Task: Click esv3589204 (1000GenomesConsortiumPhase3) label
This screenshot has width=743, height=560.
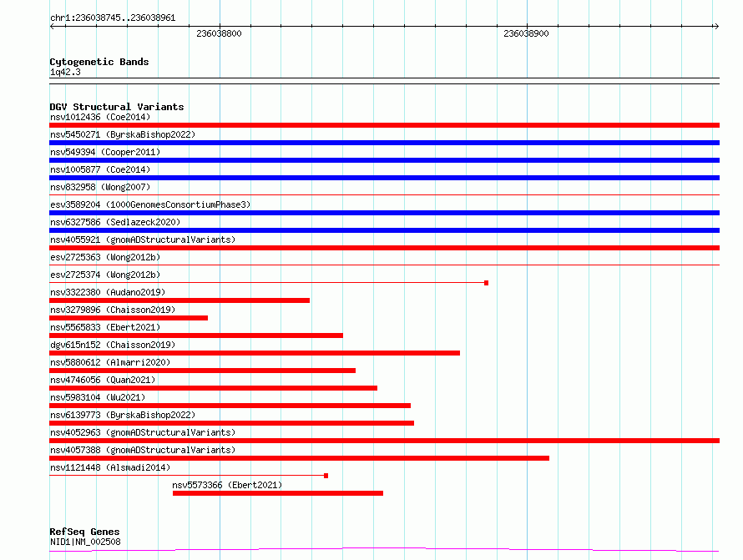Action: pyautogui.click(x=150, y=204)
